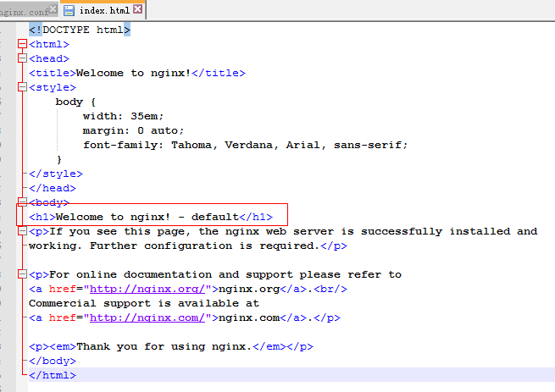The image size is (555, 392).
Task: Switch to the index.html tab
Action: click(x=104, y=11)
